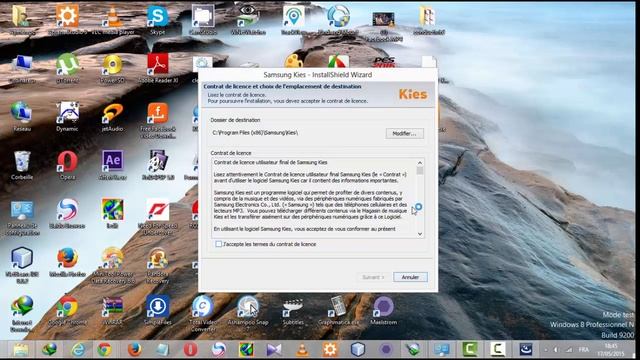Open Internet Explorer from the taskbar
640x360 pixels.
coord(78,349)
